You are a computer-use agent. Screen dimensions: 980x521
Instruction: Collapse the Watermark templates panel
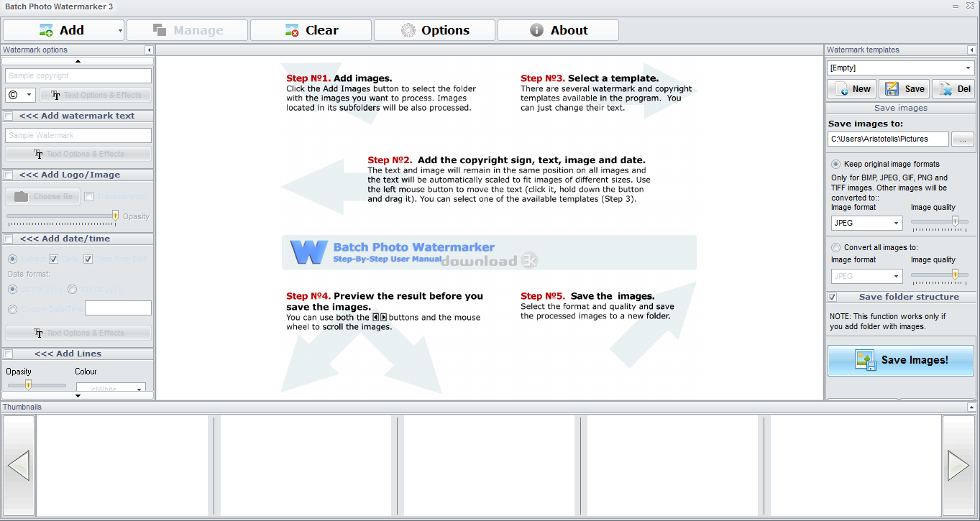click(972, 50)
